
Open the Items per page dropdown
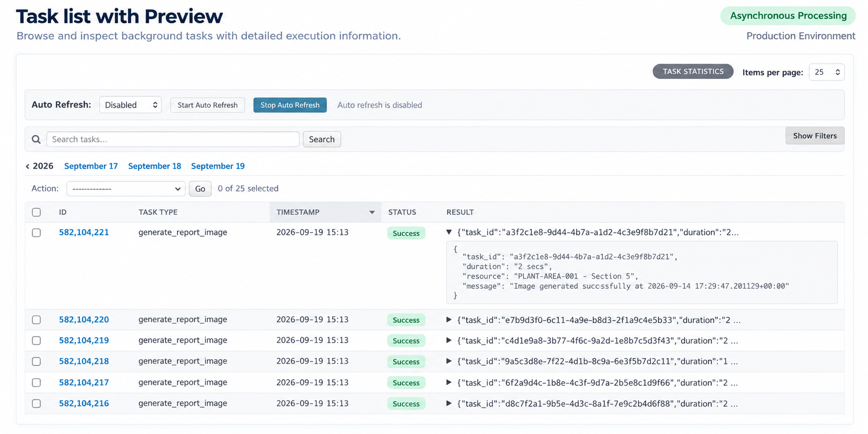826,72
